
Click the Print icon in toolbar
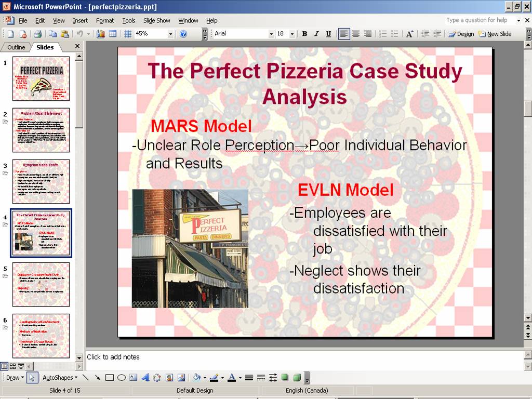point(37,34)
